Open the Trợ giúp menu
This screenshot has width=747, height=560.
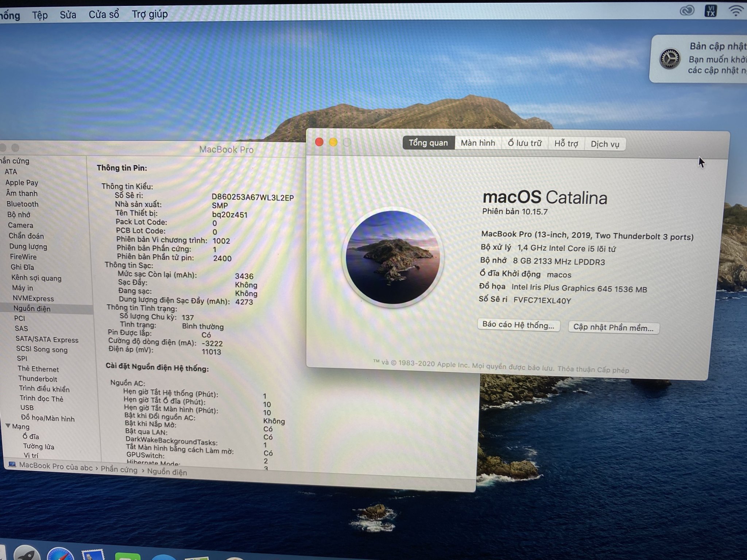pyautogui.click(x=150, y=14)
